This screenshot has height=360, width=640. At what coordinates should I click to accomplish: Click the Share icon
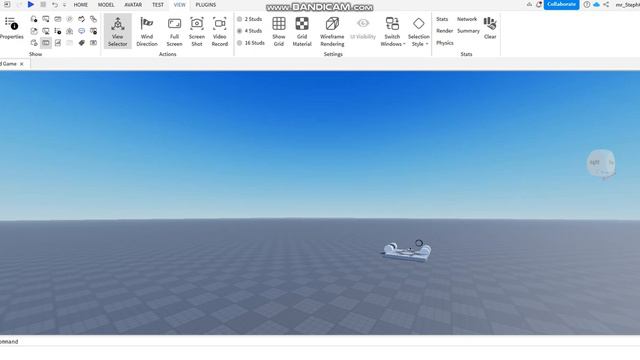pyautogui.click(x=606, y=4)
